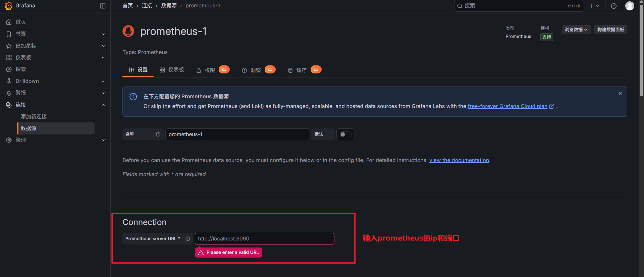Image resolution: width=644 pixels, height=277 pixels.
Task: Click the administration (管理) gear icon
Action: [9, 140]
